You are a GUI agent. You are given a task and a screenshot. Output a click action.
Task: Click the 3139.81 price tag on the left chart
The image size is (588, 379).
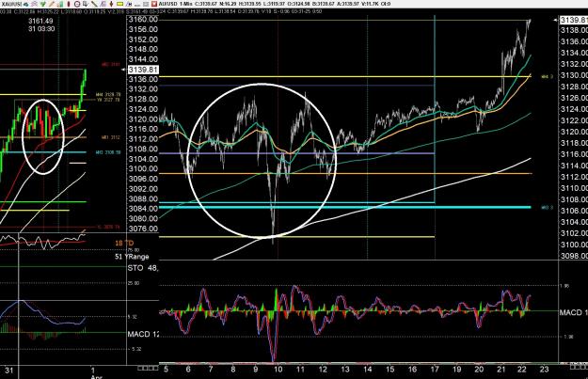click(143, 70)
